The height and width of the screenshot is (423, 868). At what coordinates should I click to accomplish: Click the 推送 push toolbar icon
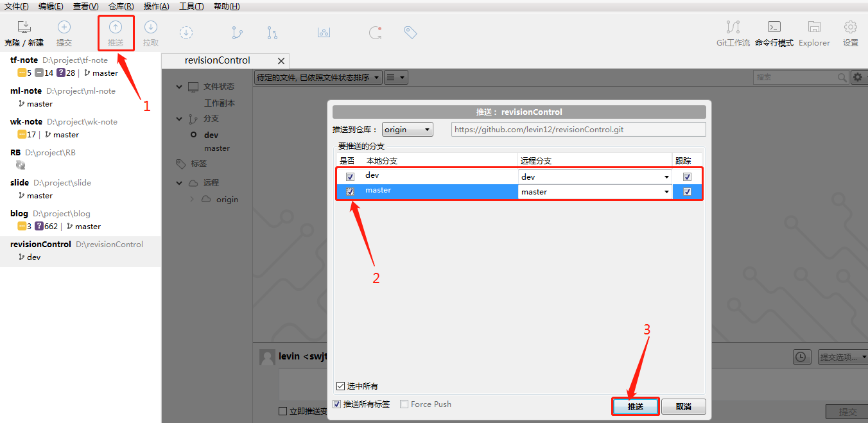pos(116,34)
